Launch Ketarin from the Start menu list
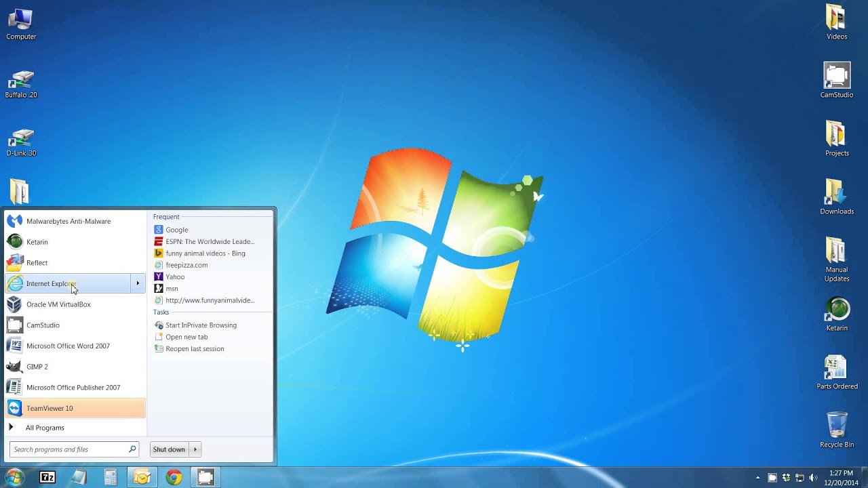The width and height of the screenshot is (868, 488). click(75, 242)
